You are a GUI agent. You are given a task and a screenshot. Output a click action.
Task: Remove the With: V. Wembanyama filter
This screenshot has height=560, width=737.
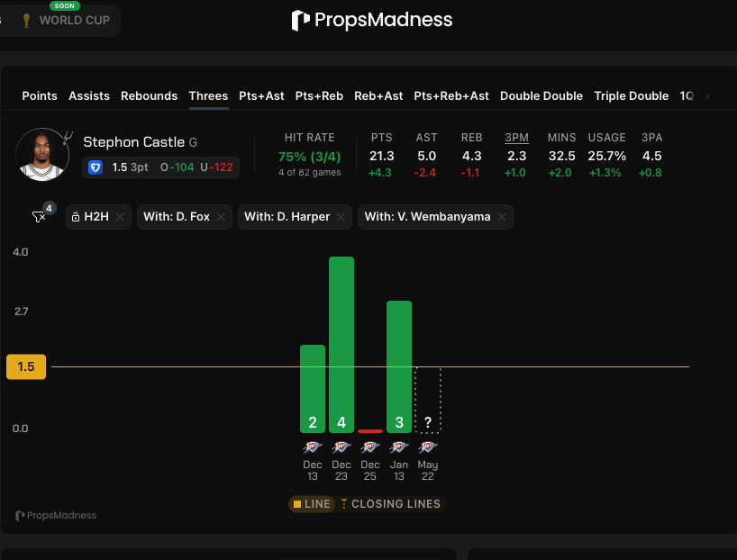pyautogui.click(x=502, y=217)
